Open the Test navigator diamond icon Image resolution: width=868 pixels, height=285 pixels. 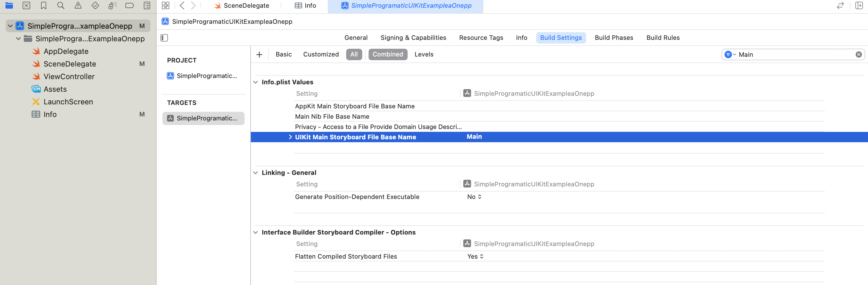coord(95,5)
